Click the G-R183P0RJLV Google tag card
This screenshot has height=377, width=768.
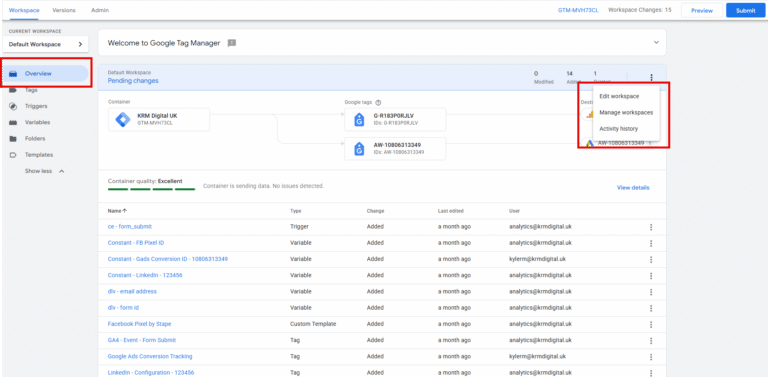click(395, 120)
